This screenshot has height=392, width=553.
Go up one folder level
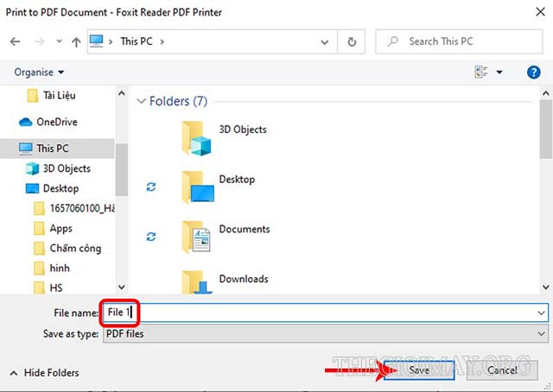click(76, 42)
